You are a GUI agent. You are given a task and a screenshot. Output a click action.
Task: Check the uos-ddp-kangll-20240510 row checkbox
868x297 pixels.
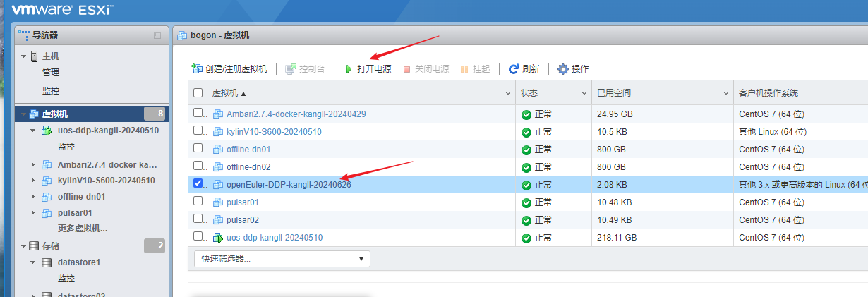(198, 236)
